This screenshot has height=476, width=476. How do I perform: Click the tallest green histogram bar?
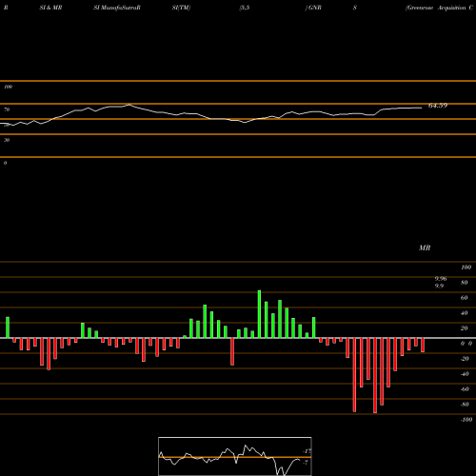pos(259,314)
